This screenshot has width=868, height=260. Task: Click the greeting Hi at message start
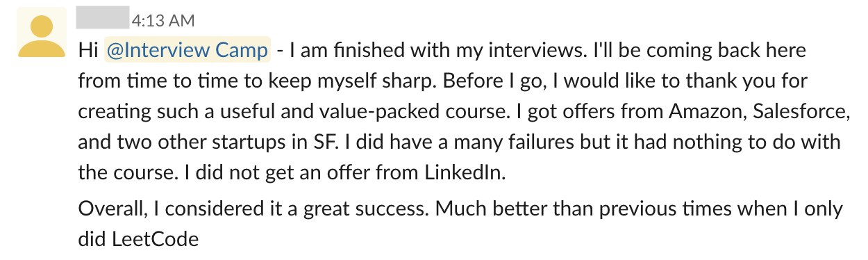[x=87, y=51]
